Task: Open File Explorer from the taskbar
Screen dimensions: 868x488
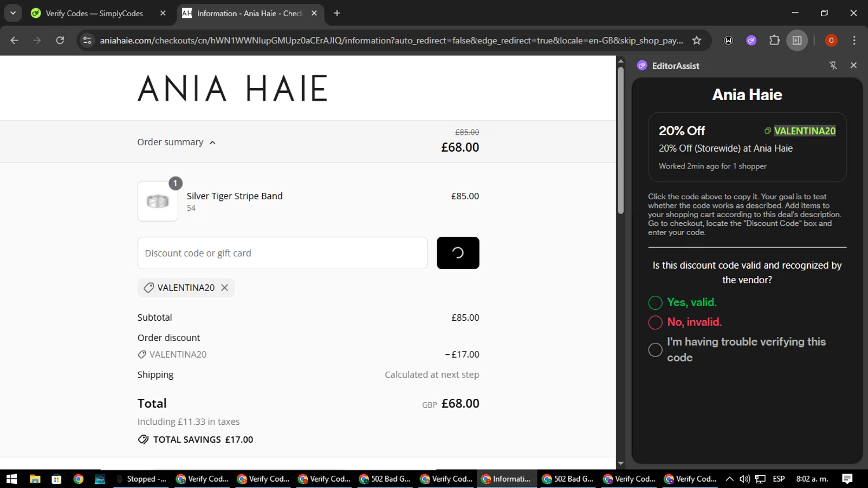Action: click(35, 479)
